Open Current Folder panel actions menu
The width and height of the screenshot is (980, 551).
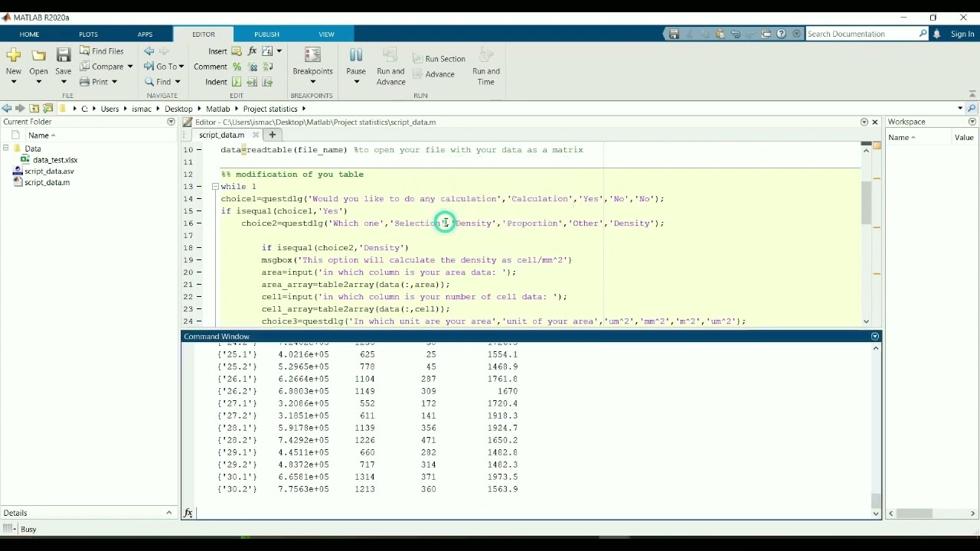tap(171, 122)
